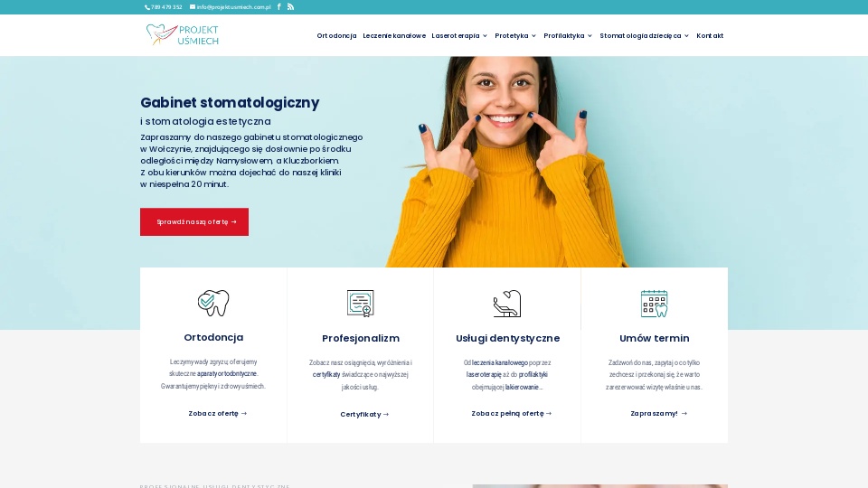868x488 pixels.
Task: Expand Stomatologia dziecięca submenu
Action: click(x=645, y=35)
